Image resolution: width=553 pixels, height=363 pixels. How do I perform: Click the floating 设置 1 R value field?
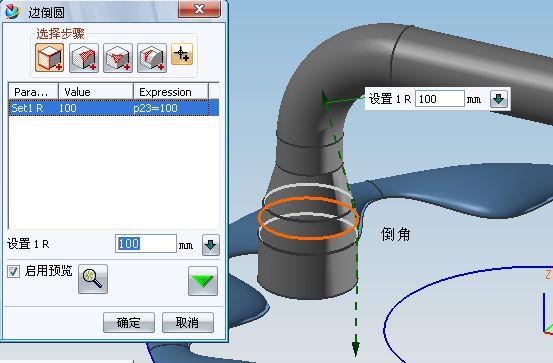click(x=440, y=99)
